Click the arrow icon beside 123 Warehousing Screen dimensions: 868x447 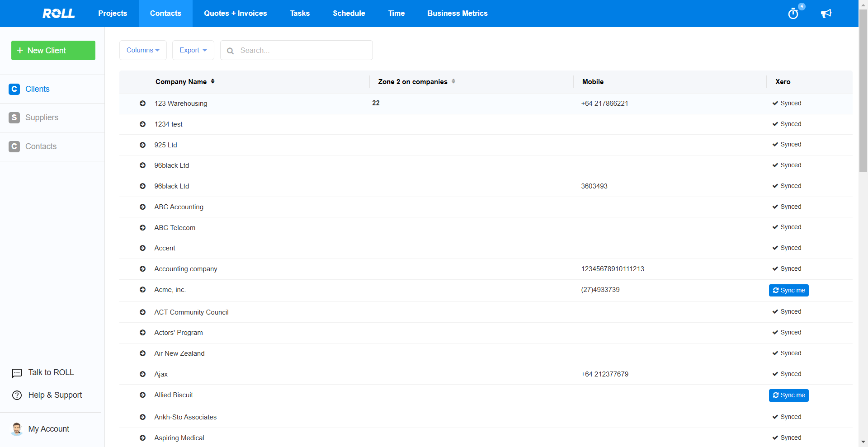click(x=142, y=104)
